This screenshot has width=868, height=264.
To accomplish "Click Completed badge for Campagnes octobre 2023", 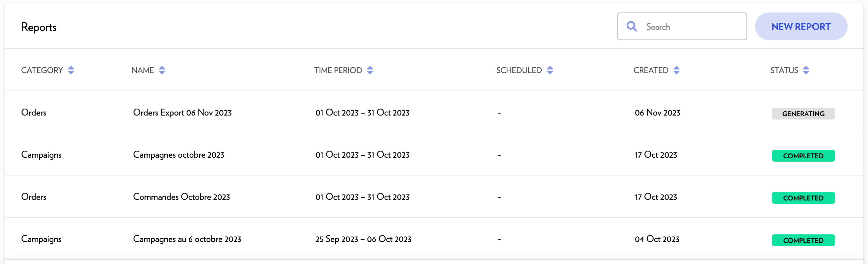I will tap(803, 156).
